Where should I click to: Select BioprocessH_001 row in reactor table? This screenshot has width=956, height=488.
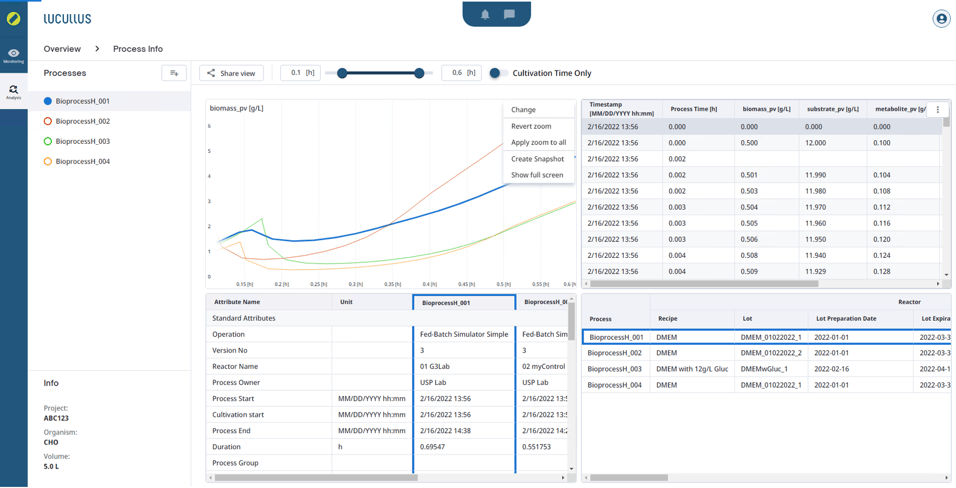pyautogui.click(x=766, y=337)
